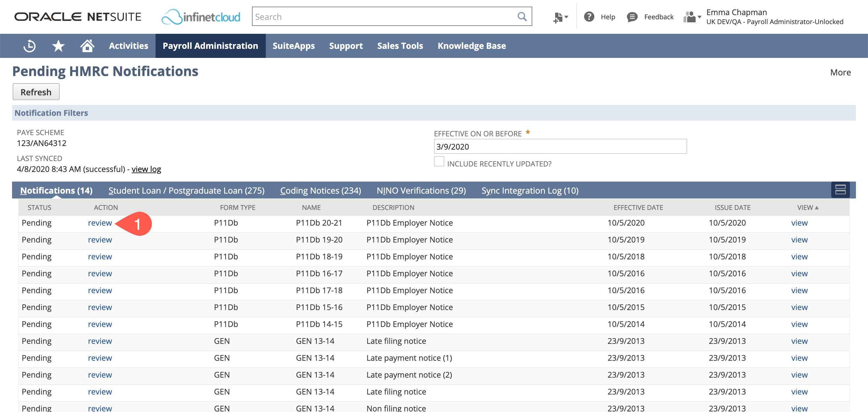Screen dimensions: 868x412
Task: Click the Infinetcloud logo
Action: click(x=201, y=17)
